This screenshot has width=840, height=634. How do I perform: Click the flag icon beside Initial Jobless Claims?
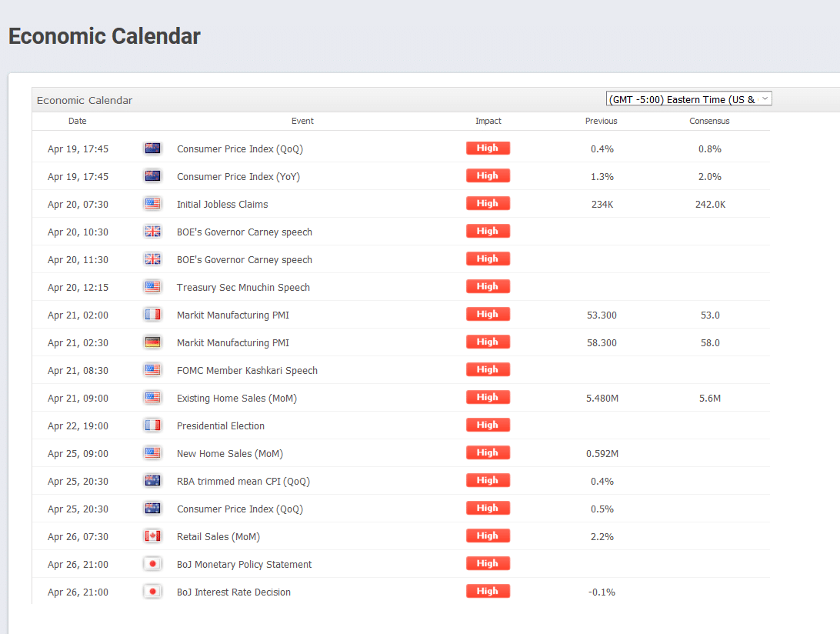(x=152, y=204)
